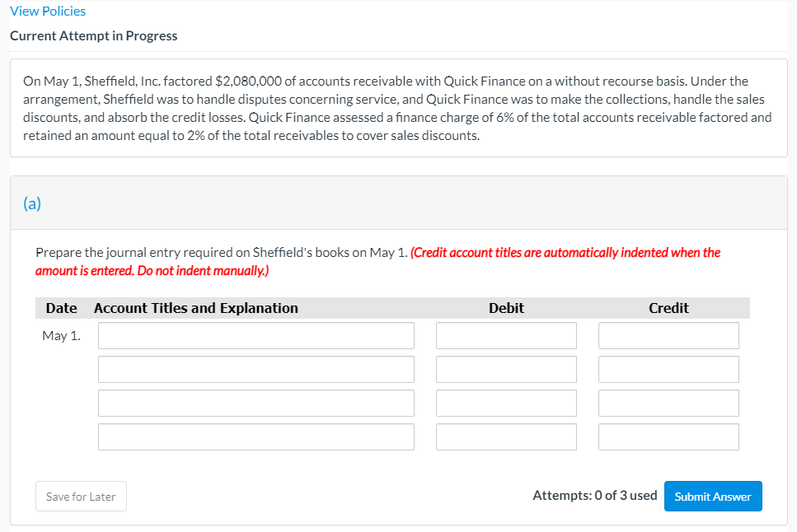
Task: Select the May 1 account title field
Action: click(256, 335)
